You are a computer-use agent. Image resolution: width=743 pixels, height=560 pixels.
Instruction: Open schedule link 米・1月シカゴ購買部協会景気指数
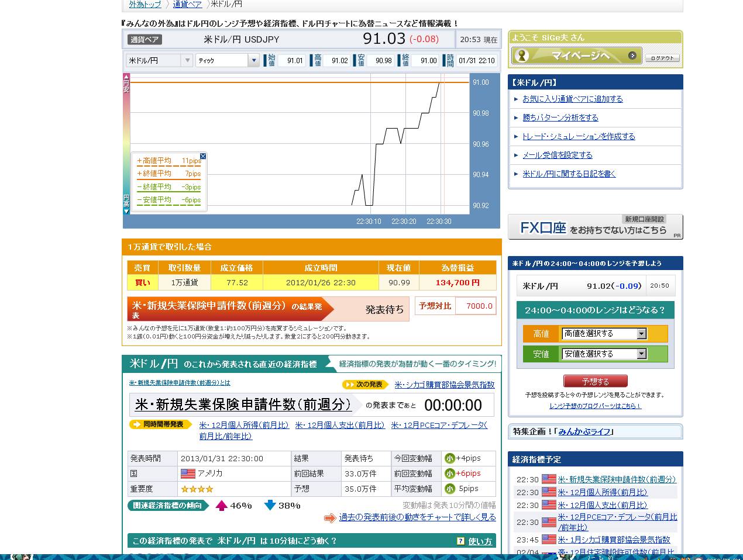point(614,540)
